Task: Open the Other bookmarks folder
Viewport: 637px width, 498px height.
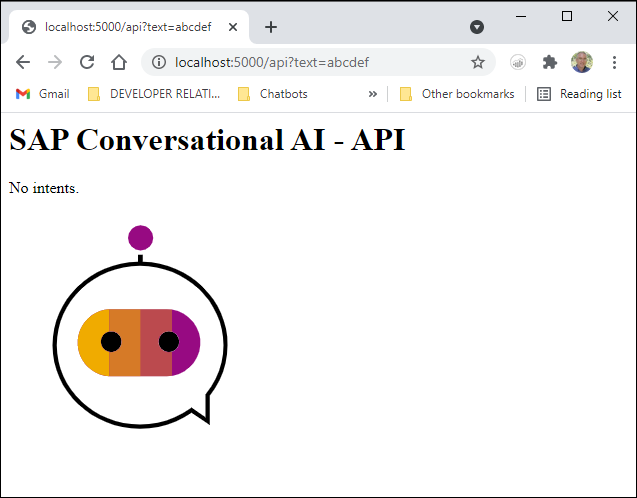Action: [x=457, y=94]
